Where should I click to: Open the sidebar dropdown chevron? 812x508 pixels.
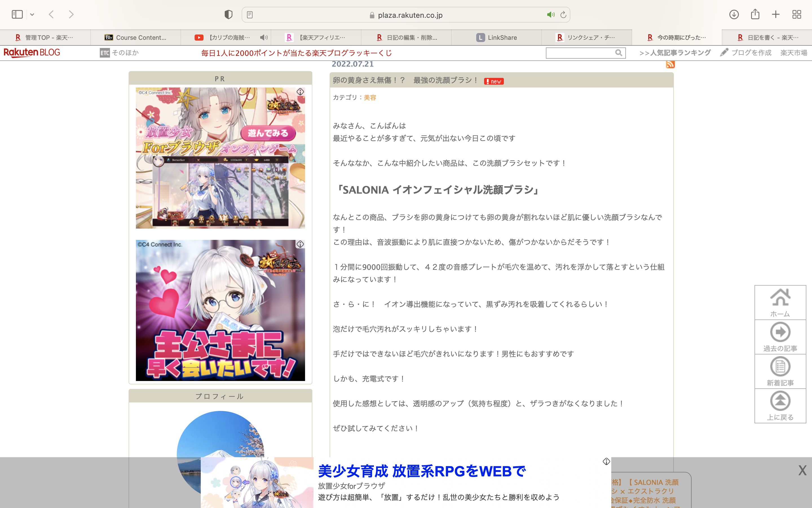pyautogui.click(x=32, y=14)
